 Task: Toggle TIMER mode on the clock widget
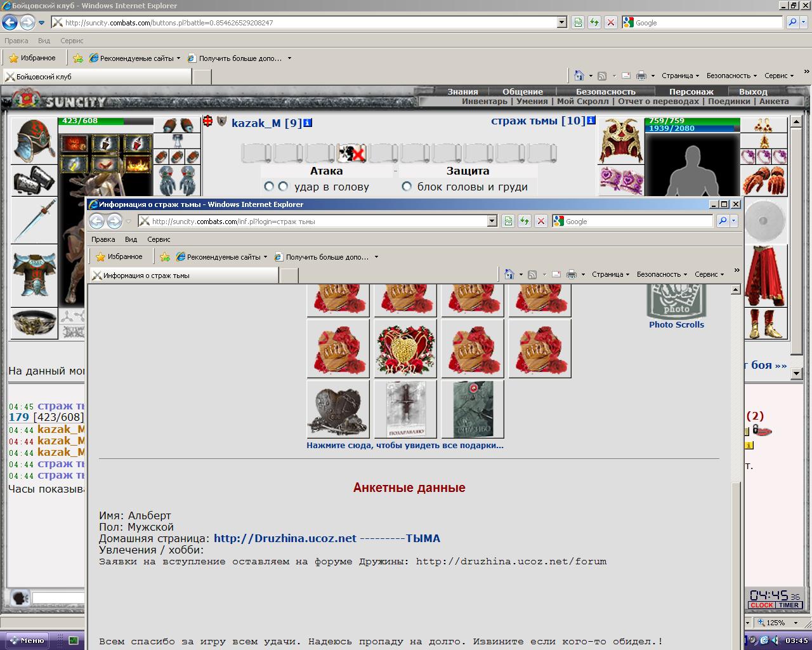(x=789, y=605)
